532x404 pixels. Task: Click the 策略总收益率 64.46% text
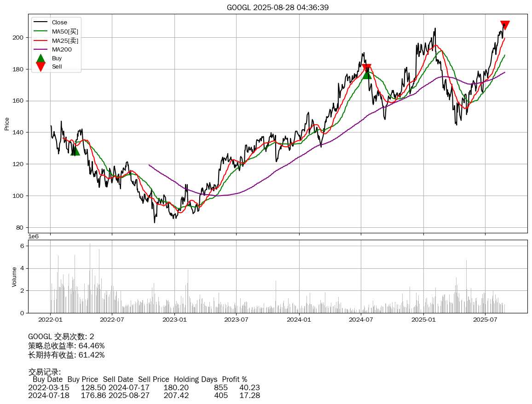point(66,346)
